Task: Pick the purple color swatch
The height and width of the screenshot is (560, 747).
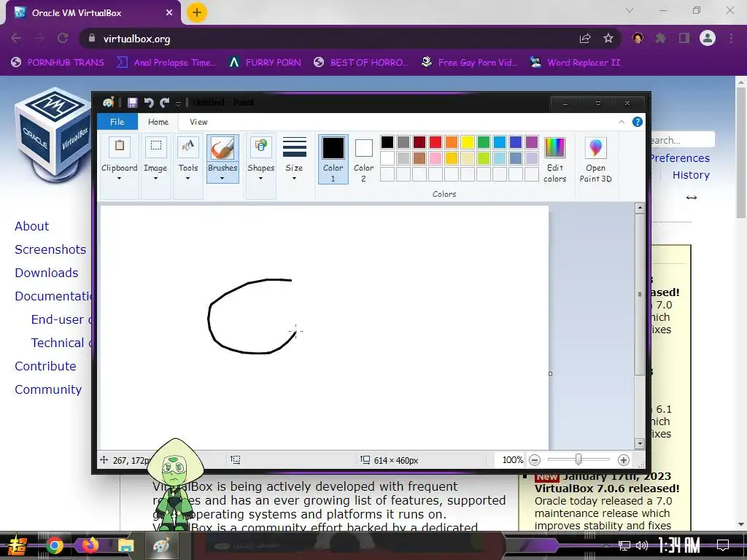Action: coord(532,142)
